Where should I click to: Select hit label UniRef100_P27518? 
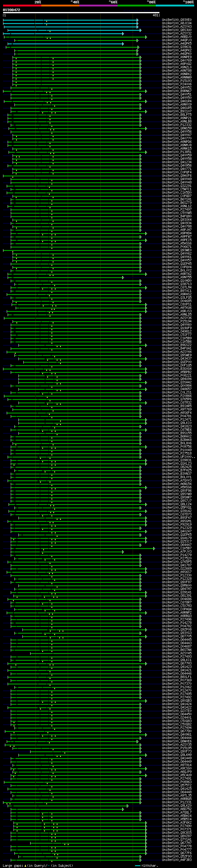pyautogui.click(x=177, y=453)
